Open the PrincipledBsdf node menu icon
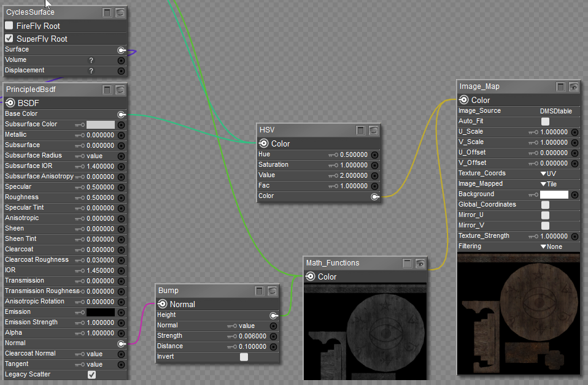This screenshot has width=588, height=385. (107, 90)
